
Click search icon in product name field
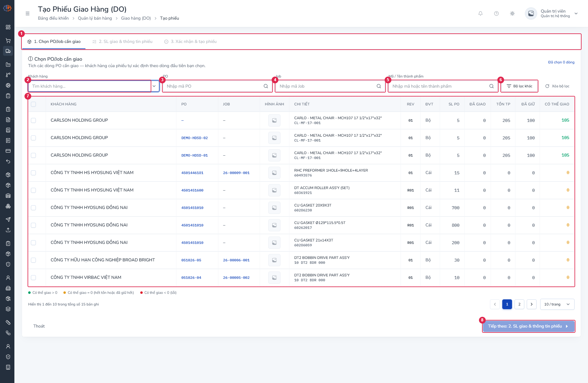tap(492, 86)
